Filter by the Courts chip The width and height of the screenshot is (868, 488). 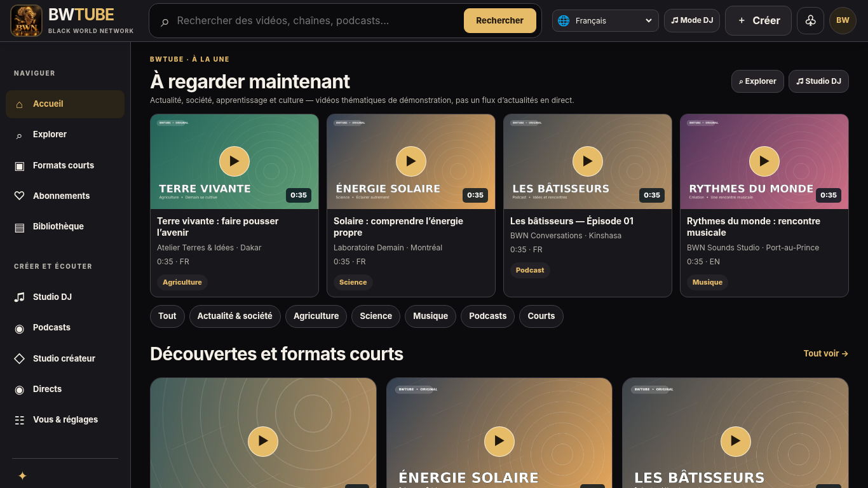point(541,316)
